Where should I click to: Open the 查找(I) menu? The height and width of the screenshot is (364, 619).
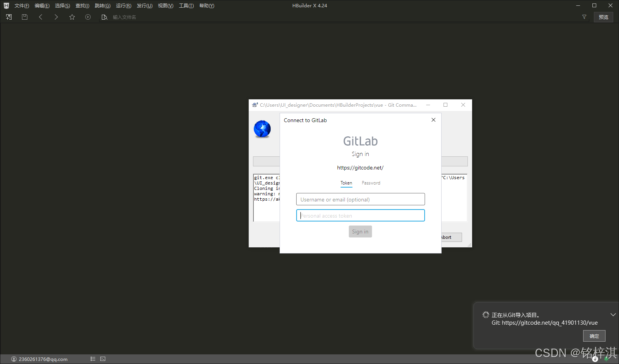point(83,6)
